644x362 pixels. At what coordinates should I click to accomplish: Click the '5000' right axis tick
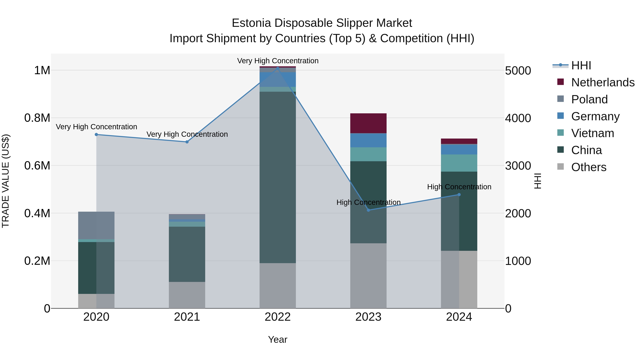tap(518, 70)
